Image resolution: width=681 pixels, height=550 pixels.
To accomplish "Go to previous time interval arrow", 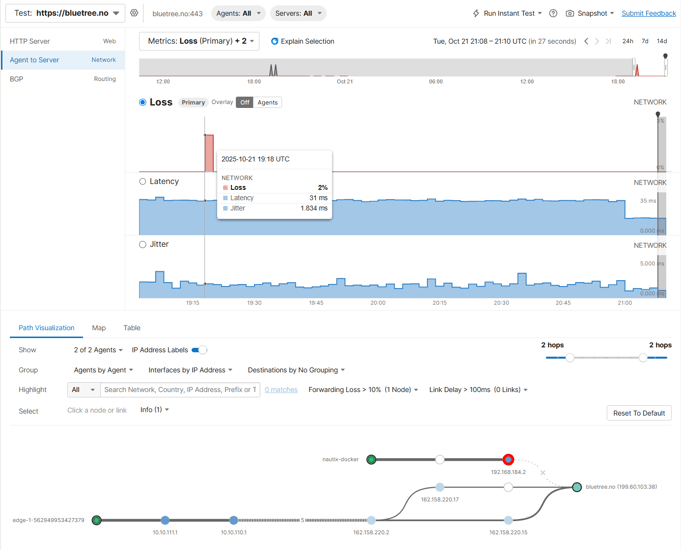I will [x=586, y=42].
